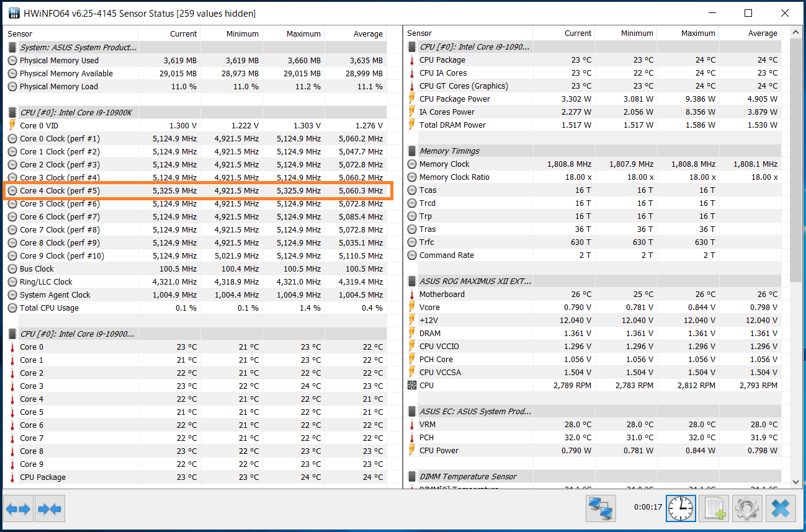
Task: Close sensors with the blue X button
Action: 781,509
